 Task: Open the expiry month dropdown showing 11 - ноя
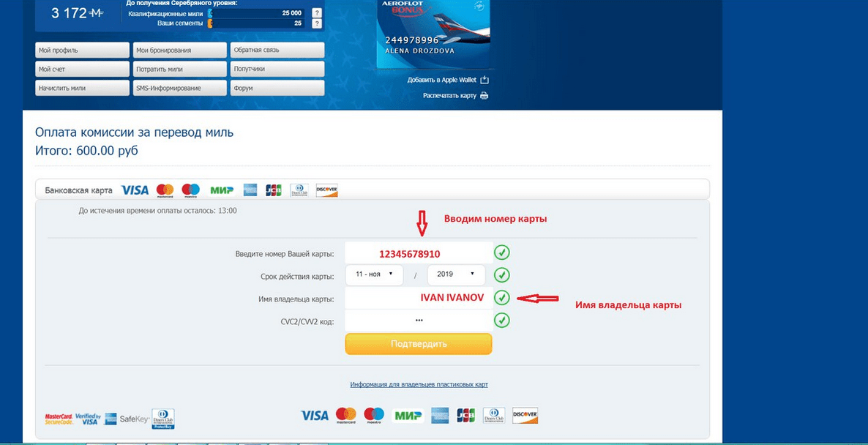pos(374,274)
